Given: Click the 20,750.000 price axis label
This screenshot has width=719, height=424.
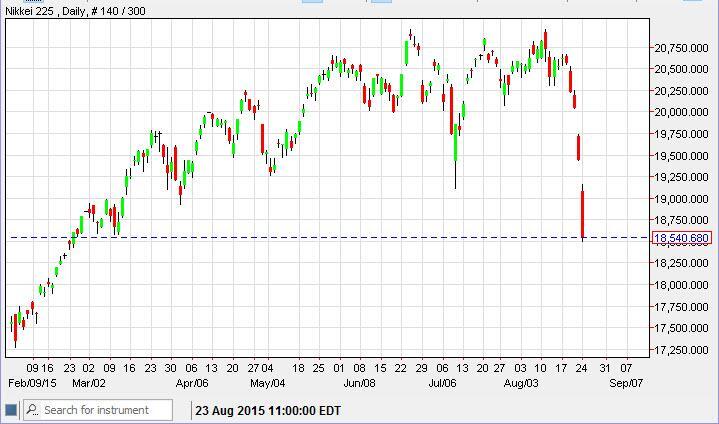Looking at the screenshot, I should pos(681,48).
